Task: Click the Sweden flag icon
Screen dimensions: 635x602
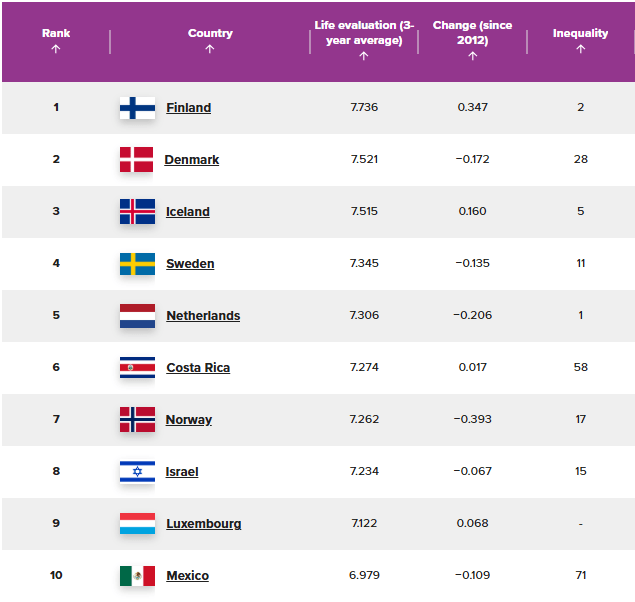Action: click(x=137, y=264)
